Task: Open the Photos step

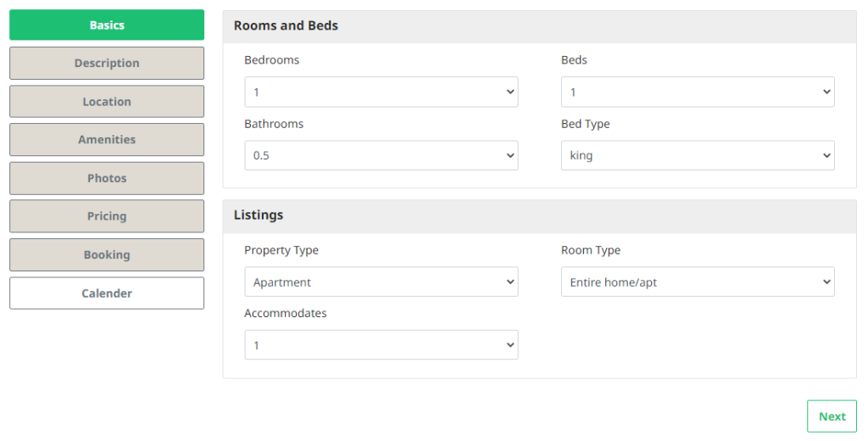Action: (107, 178)
